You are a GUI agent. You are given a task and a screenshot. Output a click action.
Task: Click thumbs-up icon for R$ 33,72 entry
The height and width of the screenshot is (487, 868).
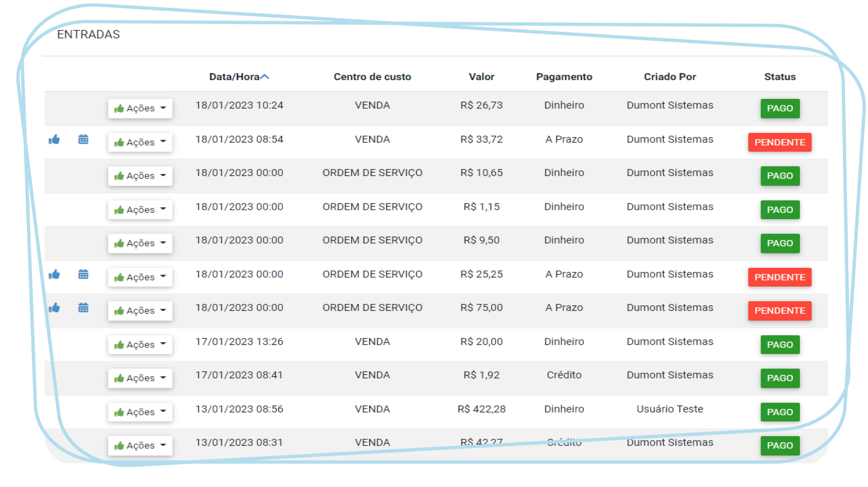coord(54,139)
